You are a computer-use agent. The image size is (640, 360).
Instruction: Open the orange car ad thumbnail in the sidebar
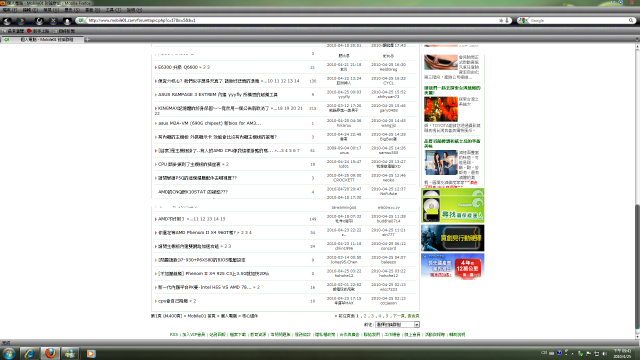[441, 62]
